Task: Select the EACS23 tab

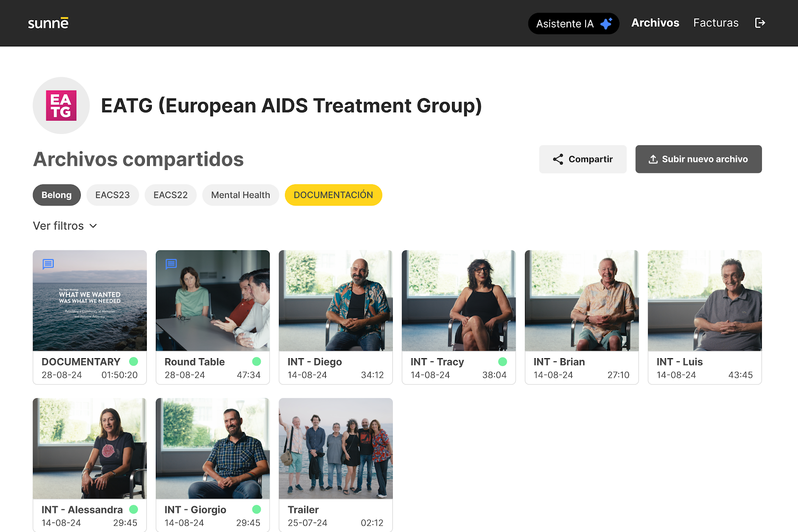Action: pyautogui.click(x=112, y=195)
